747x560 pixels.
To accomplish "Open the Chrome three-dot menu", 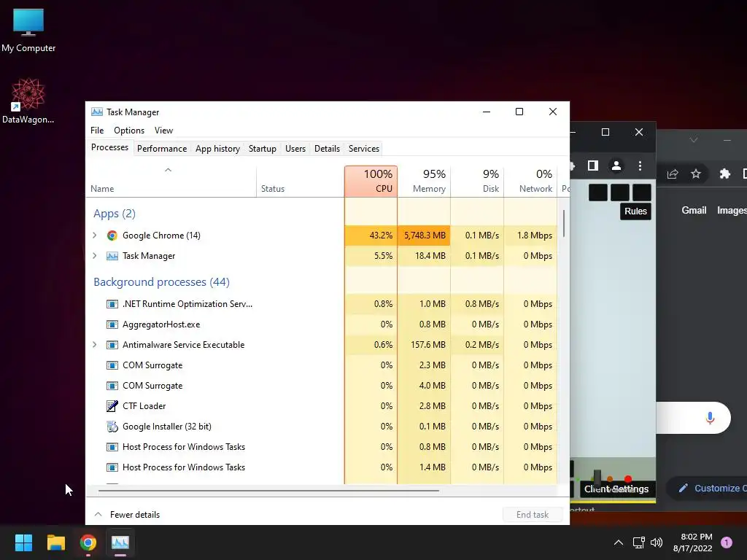I will tap(640, 166).
